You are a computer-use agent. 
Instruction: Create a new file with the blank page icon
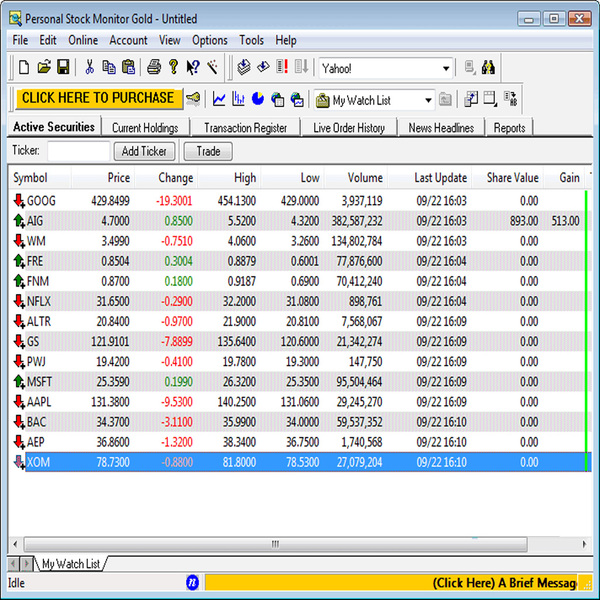coord(24,67)
